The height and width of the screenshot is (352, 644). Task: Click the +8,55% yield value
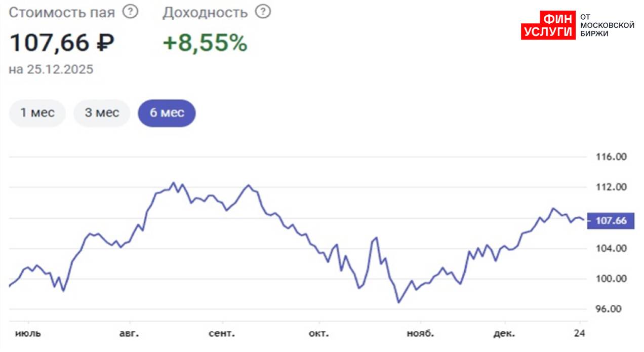tap(205, 43)
